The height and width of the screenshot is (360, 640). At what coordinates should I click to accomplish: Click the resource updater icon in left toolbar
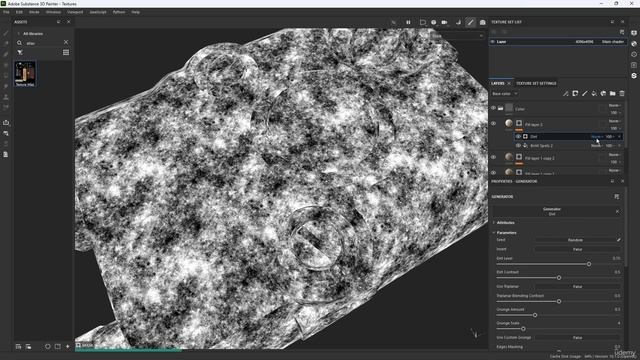pyautogui.click(x=6, y=133)
